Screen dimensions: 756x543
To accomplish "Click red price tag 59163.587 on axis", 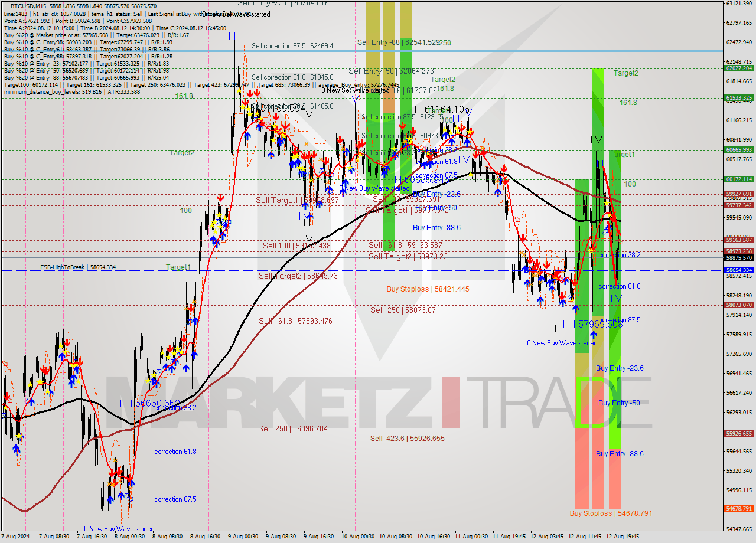I will (739, 240).
